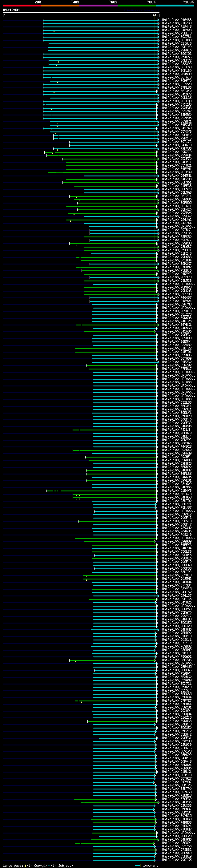Select hit label UniRef100_P37228
This screenshot has width=197, height=868.
tap(177, 84)
